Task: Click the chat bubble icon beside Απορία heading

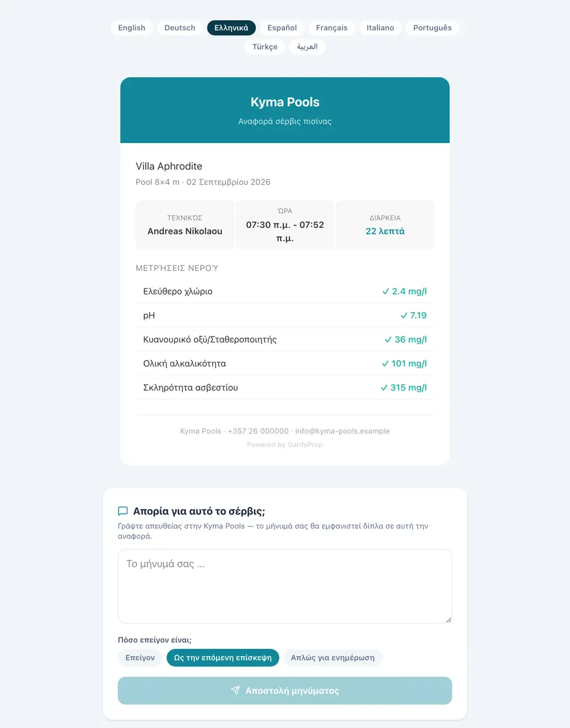Action: (123, 511)
